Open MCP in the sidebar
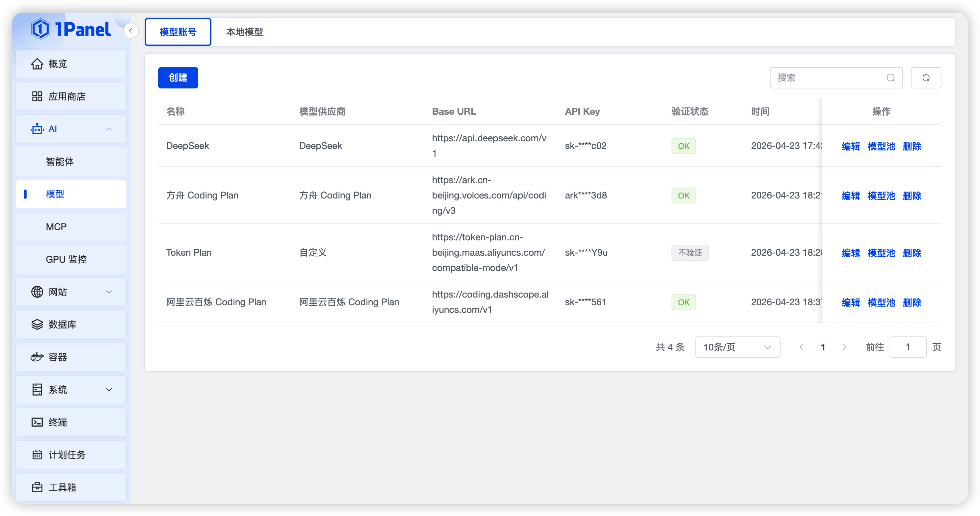Image resolution: width=980 pixels, height=516 pixels. (71, 227)
